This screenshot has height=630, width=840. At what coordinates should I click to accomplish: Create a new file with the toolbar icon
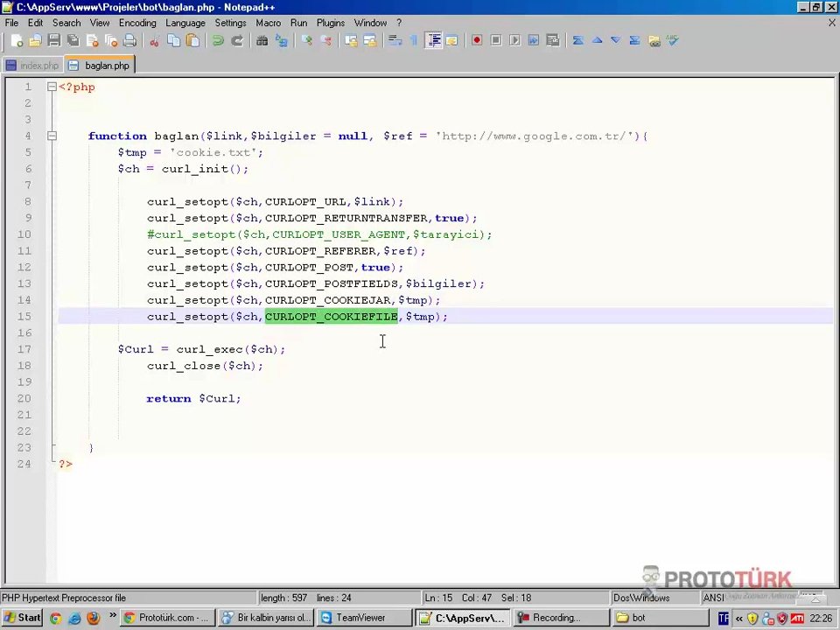pos(17,41)
